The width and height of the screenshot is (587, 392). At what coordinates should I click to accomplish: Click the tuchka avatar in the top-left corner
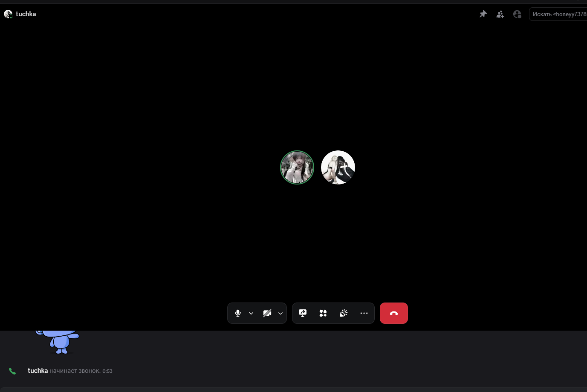pos(8,14)
